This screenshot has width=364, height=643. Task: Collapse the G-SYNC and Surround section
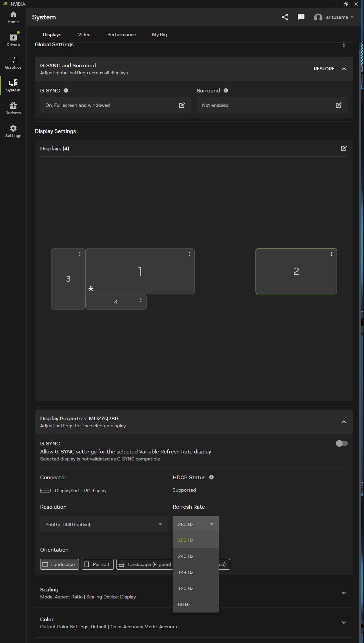344,69
